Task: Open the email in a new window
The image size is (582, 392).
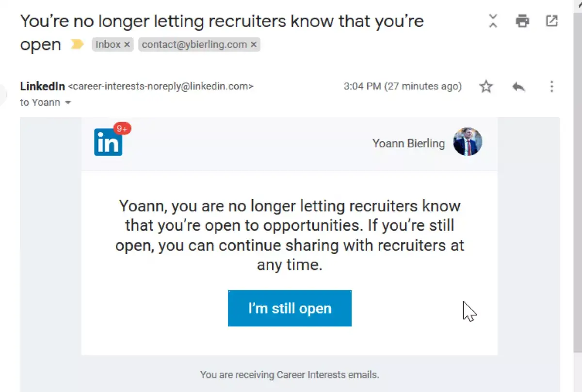Action: click(x=552, y=21)
